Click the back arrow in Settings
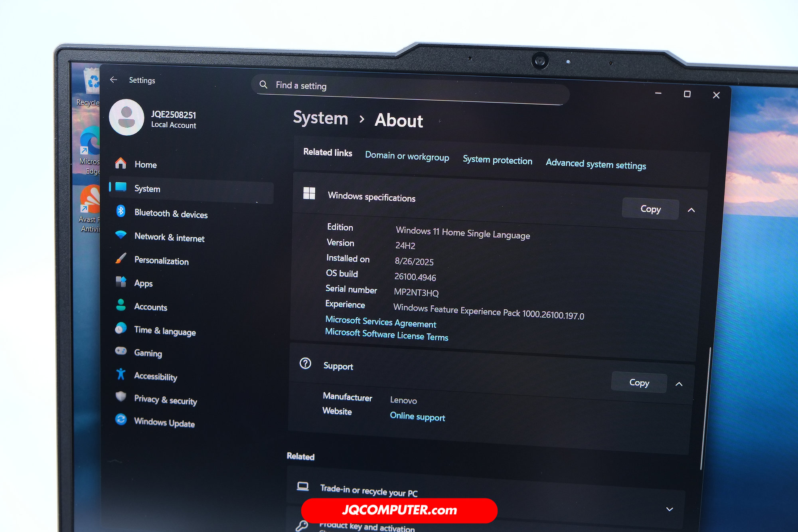The height and width of the screenshot is (532, 798). 114,79
